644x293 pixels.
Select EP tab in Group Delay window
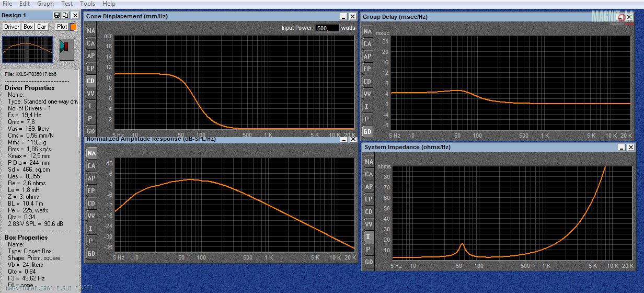pyautogui.click(x=367, y=69)
